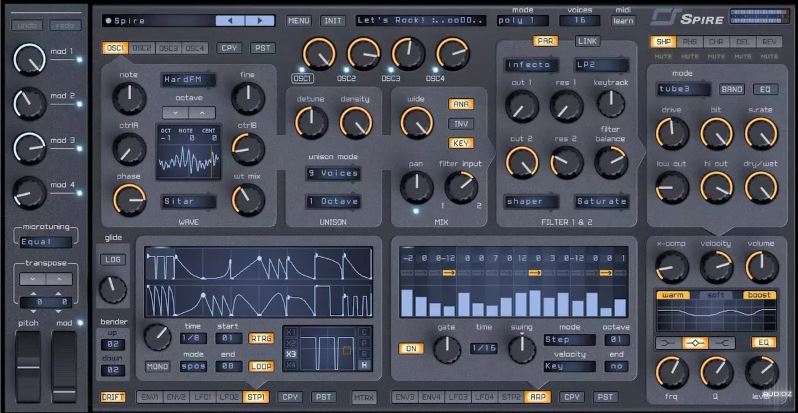Screen dimensions: 798x413
Task: Open the Equal microtuning dropdown
Action: point(46,242)
